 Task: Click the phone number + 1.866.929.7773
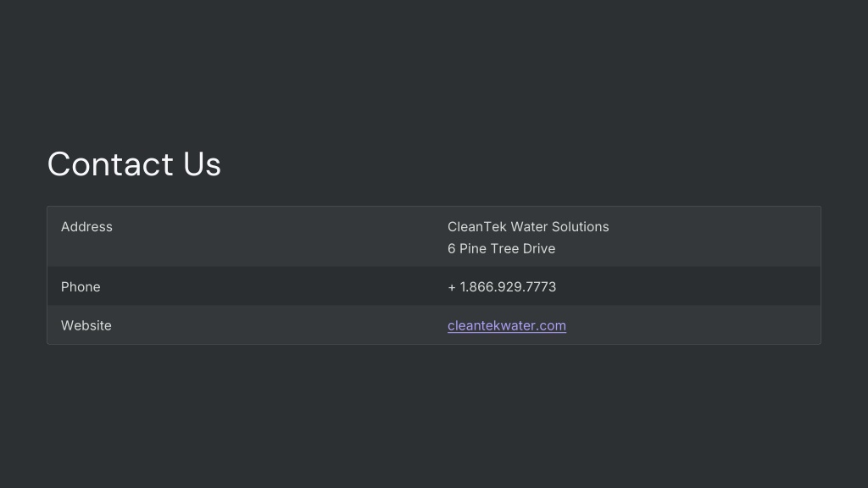coord(502,286)
